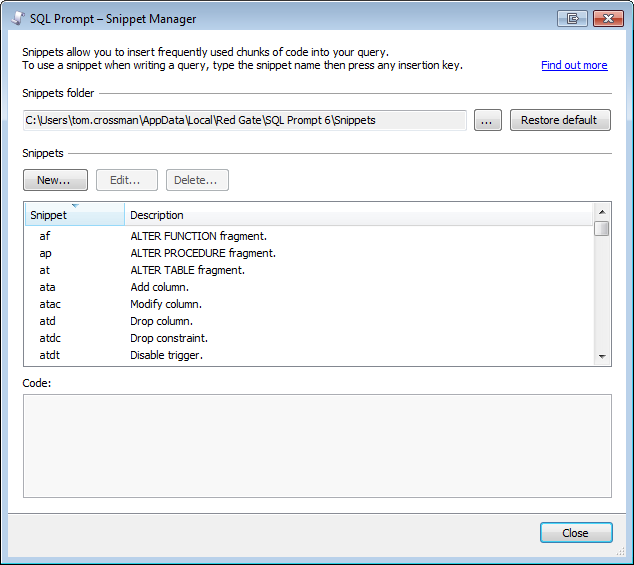This screenshot has height=565, width=634.
Task: Sort the list by Description column header
Action: click(x=358, y=215)
